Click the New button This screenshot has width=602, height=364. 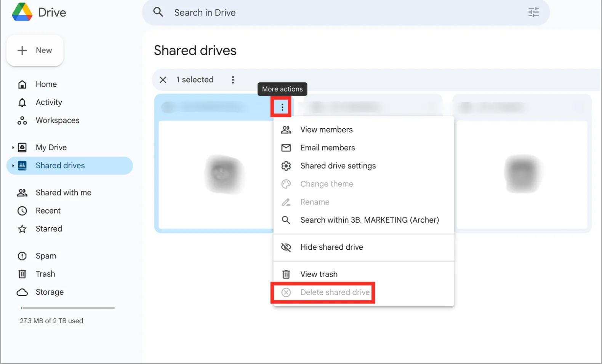(35, 50)
